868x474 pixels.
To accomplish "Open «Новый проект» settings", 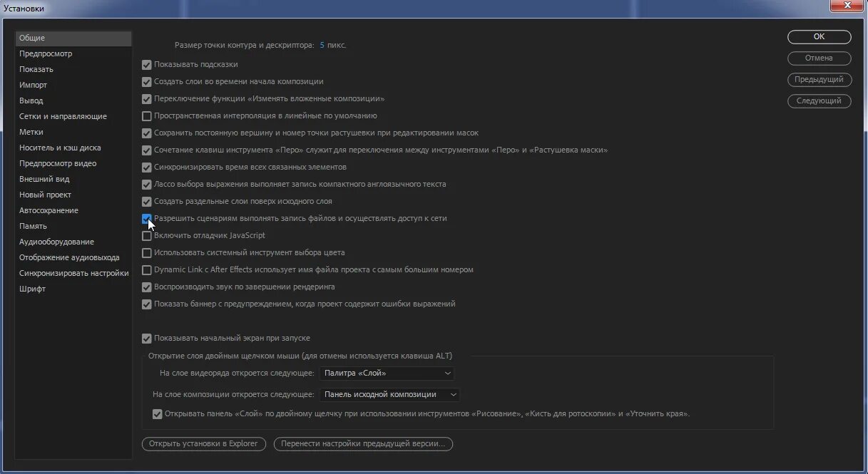I will [73, 195].
